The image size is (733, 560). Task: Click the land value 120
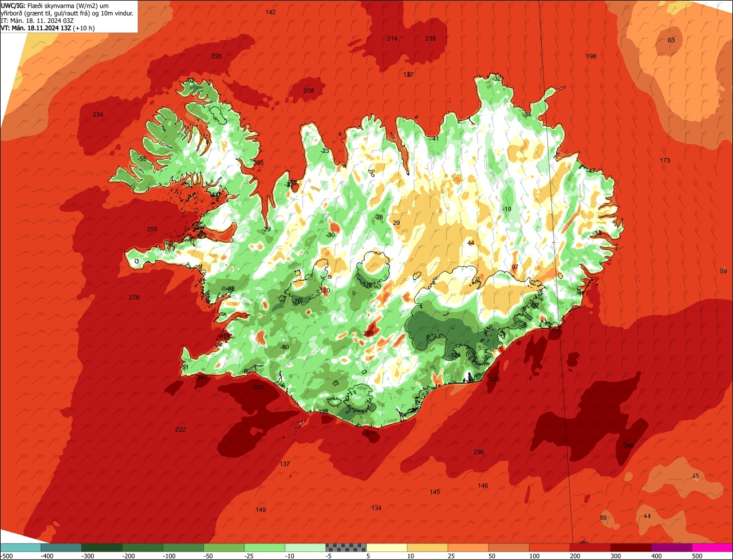pyautogui.click(x=325, y=290)
